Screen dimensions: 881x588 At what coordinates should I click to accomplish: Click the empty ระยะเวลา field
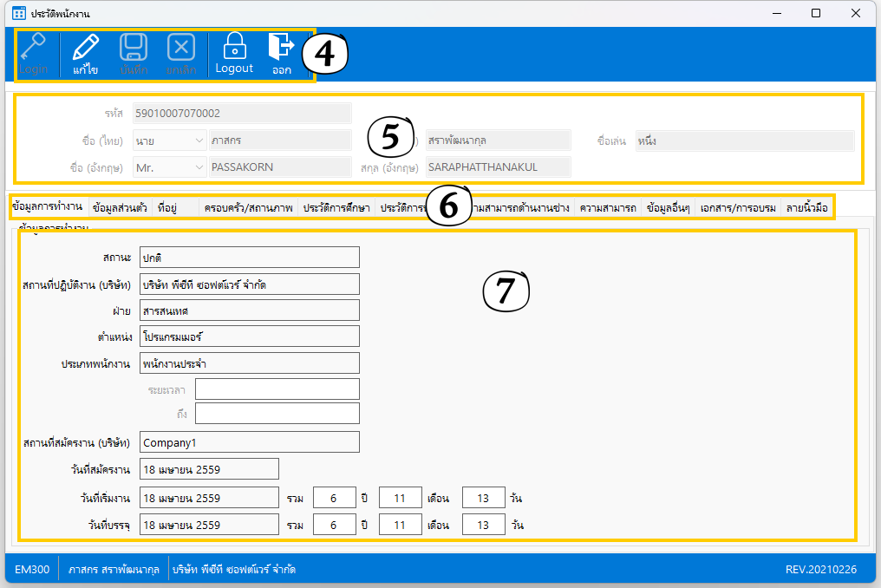pyautogui.click(x=277, y=389)
